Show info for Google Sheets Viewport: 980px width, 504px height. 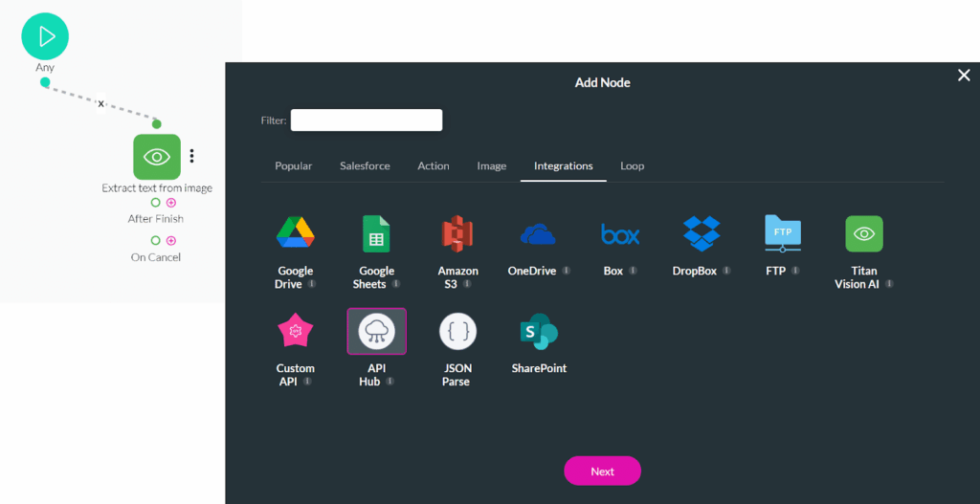point(395,283)
